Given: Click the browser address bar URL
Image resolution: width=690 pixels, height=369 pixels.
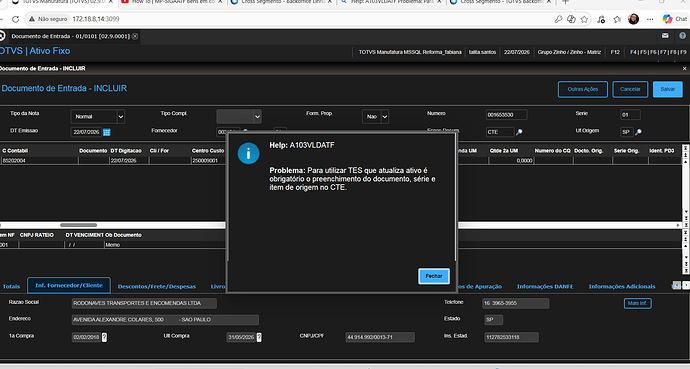Looking at the screenshot, I should 95,19.
